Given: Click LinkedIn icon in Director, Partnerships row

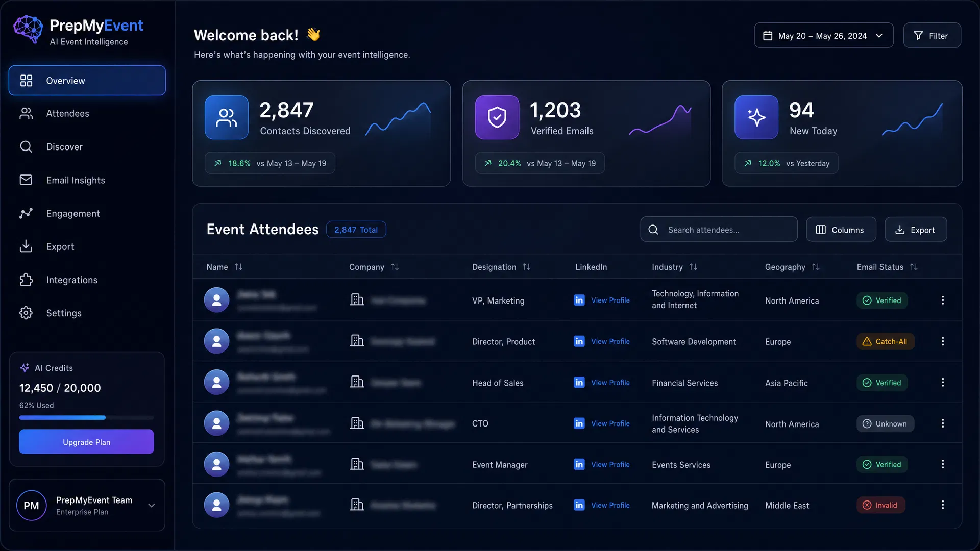Looking at the screenshot, I should pyautogui.click(x=579, y=505).
